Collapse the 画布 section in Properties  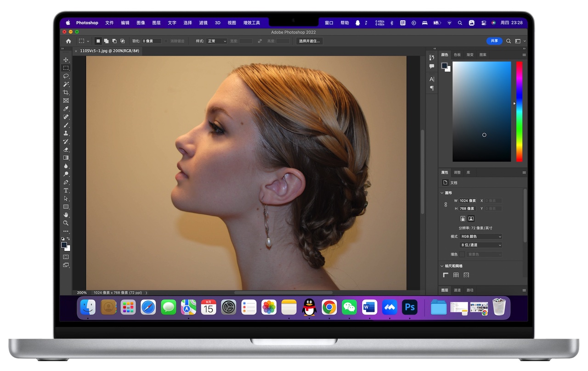(442, 192)
